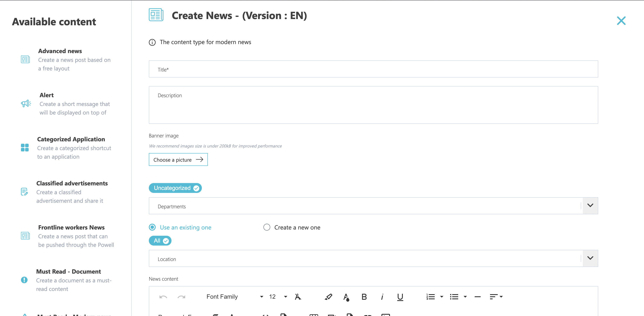
Task: Select Classified advertisements content type
Action: 68,192
